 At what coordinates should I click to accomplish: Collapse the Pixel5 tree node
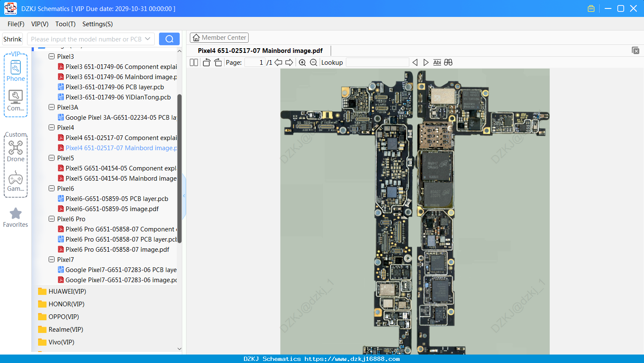pos(52,158)
